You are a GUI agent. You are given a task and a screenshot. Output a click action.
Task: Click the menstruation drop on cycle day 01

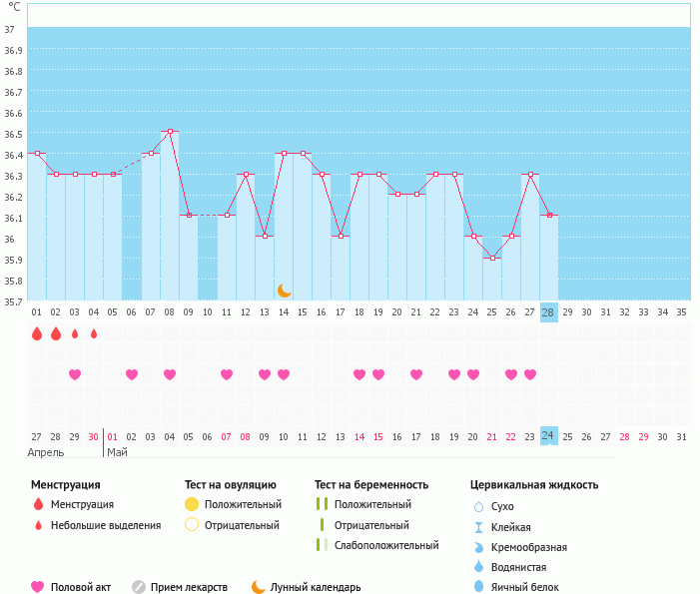37,333
